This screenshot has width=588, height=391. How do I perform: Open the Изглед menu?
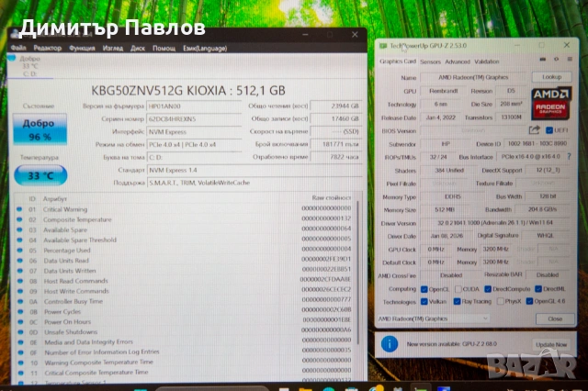pyautogui.click(x=112, y=48)
